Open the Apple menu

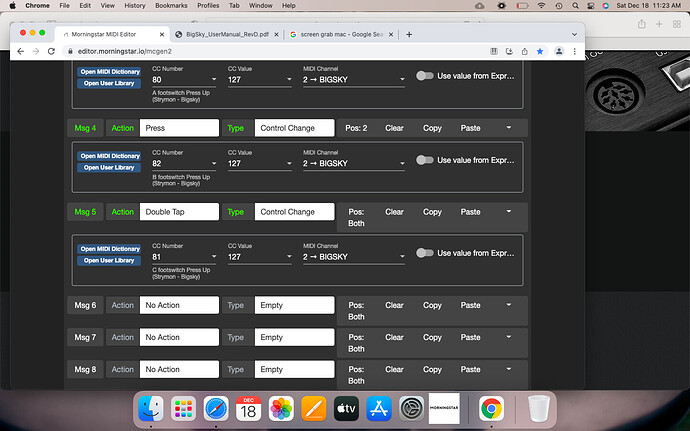[12, 6]
